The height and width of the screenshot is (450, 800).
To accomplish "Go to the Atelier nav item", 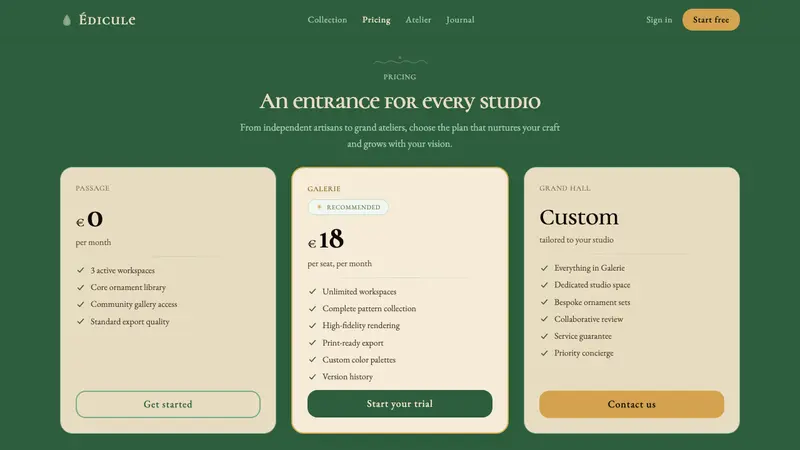I will click(x=418, y=20).
